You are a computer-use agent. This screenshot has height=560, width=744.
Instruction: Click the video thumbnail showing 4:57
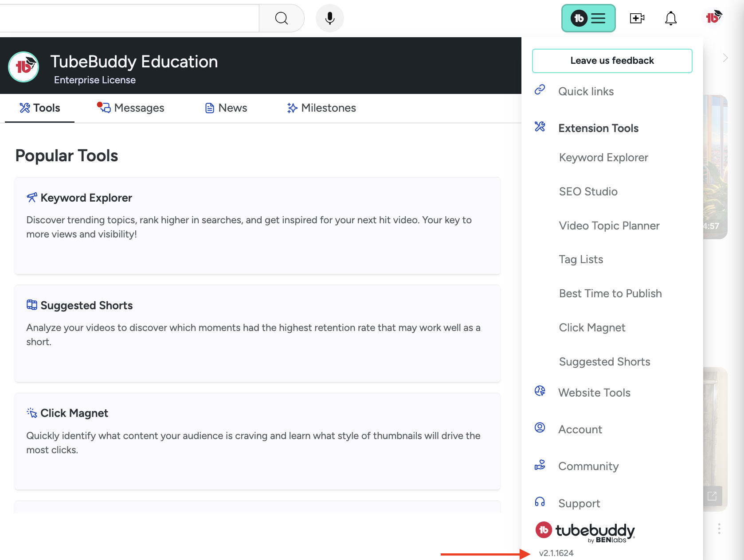tap(715, 167)
